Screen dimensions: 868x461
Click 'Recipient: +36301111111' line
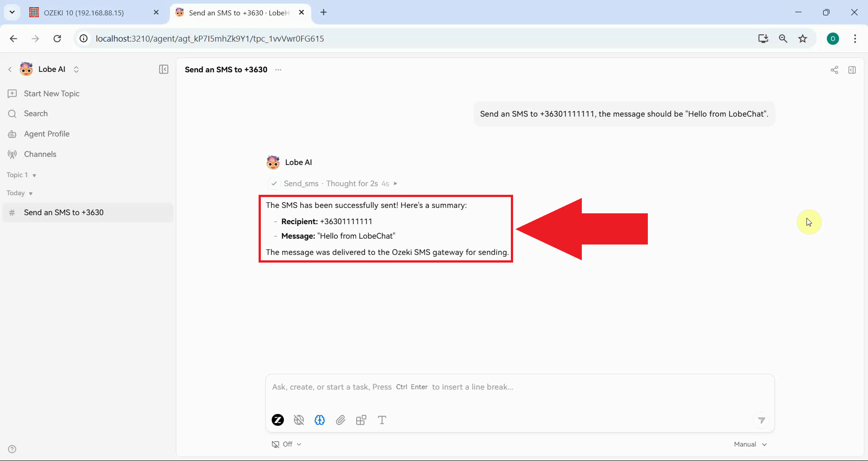click(326, 221)
